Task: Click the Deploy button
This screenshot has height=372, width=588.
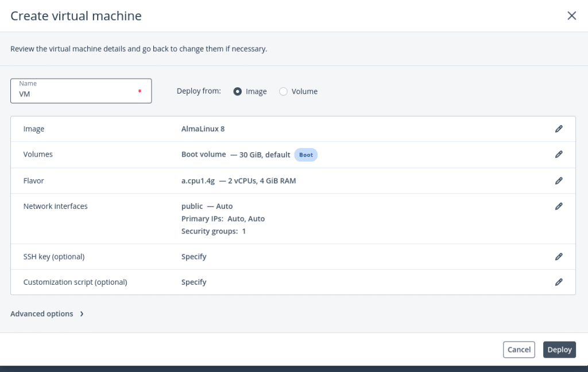Action: (559, 350)
